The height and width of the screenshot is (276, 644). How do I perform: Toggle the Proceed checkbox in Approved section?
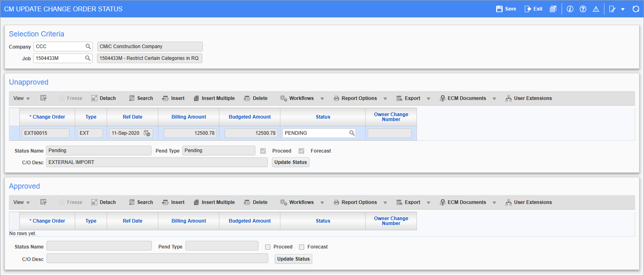(267, 247)
